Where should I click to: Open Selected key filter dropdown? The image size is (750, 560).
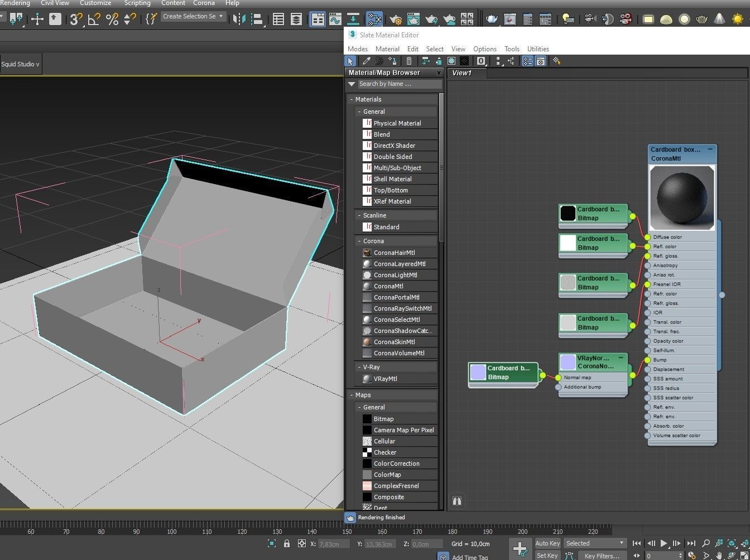tap(595, 543)
